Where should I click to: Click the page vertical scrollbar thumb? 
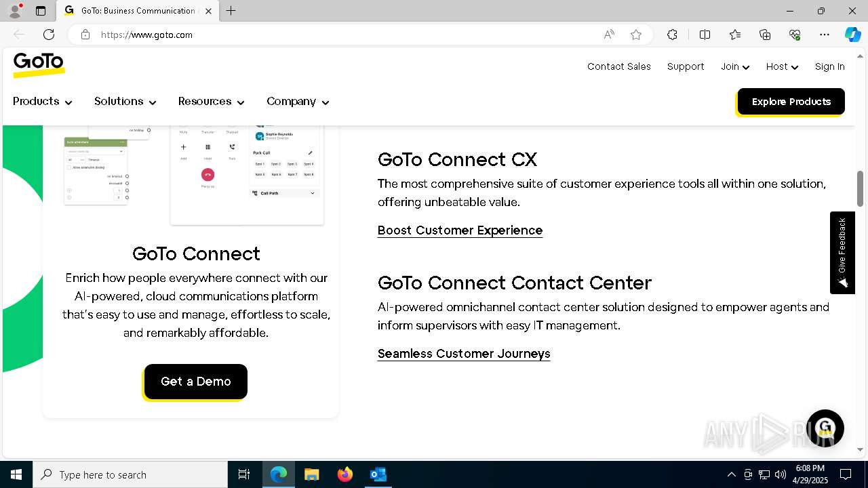pos(861,188)
